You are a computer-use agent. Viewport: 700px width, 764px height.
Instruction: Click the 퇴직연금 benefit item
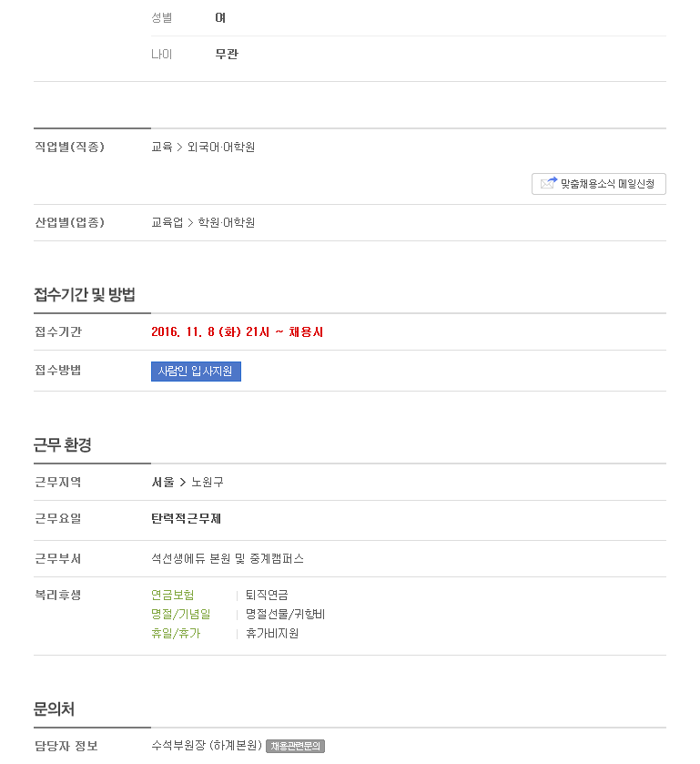[267, 595]
